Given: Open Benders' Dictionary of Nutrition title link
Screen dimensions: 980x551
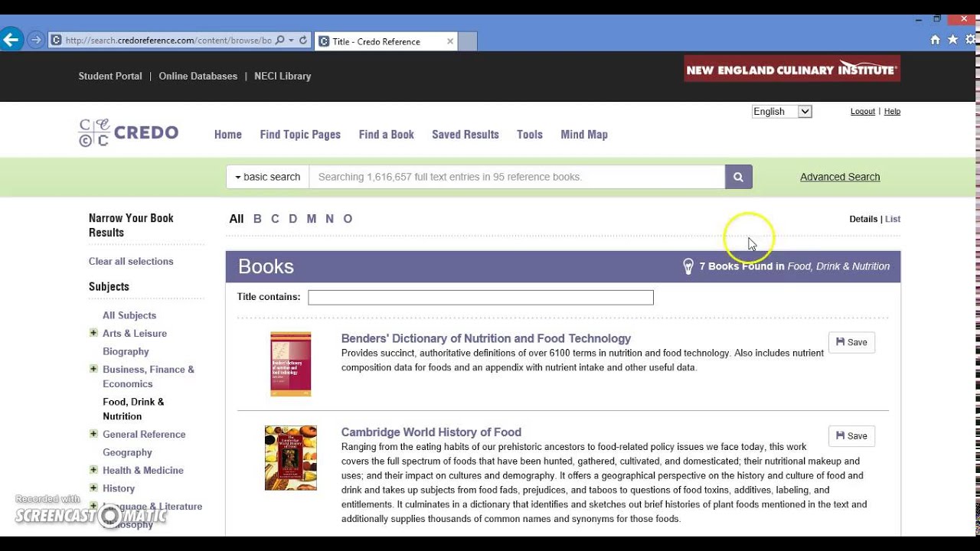Looking at the screenshot, I should pyautogui.click(x=486, y=338).
